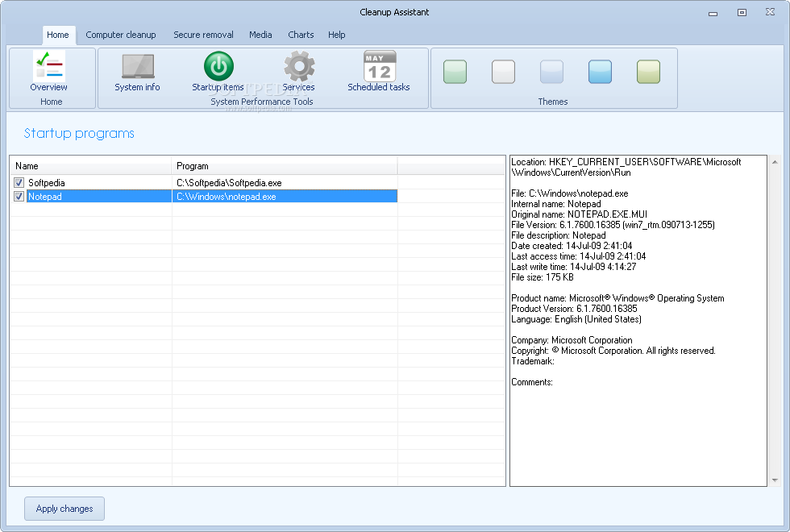Uncheck the Softpedia startup entry
790x532 pixels.
point(19,182)
